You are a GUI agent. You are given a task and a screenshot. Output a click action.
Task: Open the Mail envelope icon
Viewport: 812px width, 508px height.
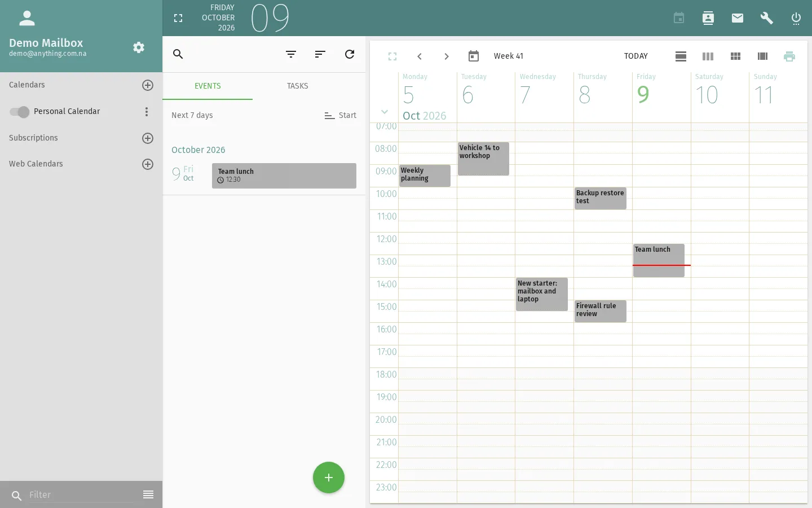pyautogui.click(x=738, y=18)
